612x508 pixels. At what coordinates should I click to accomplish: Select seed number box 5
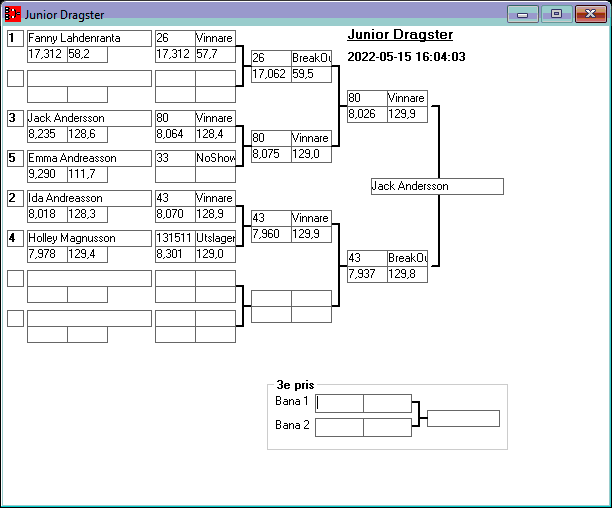15,158
